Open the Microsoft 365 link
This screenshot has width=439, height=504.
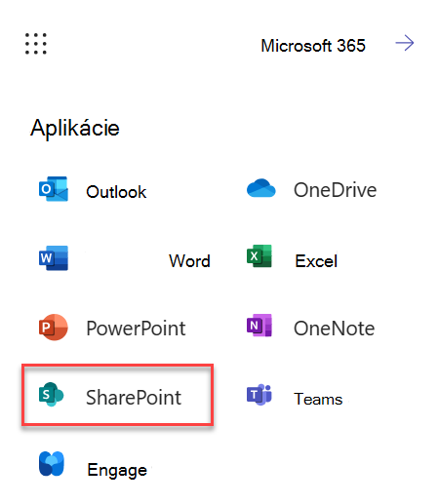(313, 46)
